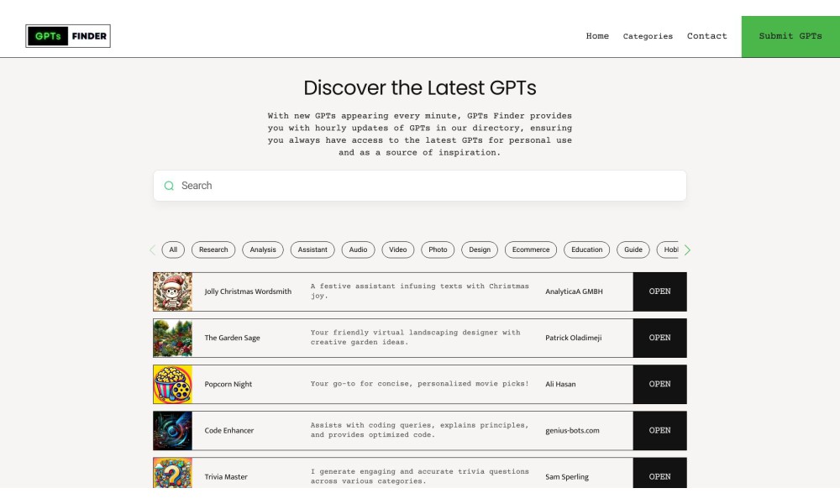Image resolution: width=840 pixels, height=504 pixels.
Task: Click the festive assistant description text
Action: click(419, 291)
